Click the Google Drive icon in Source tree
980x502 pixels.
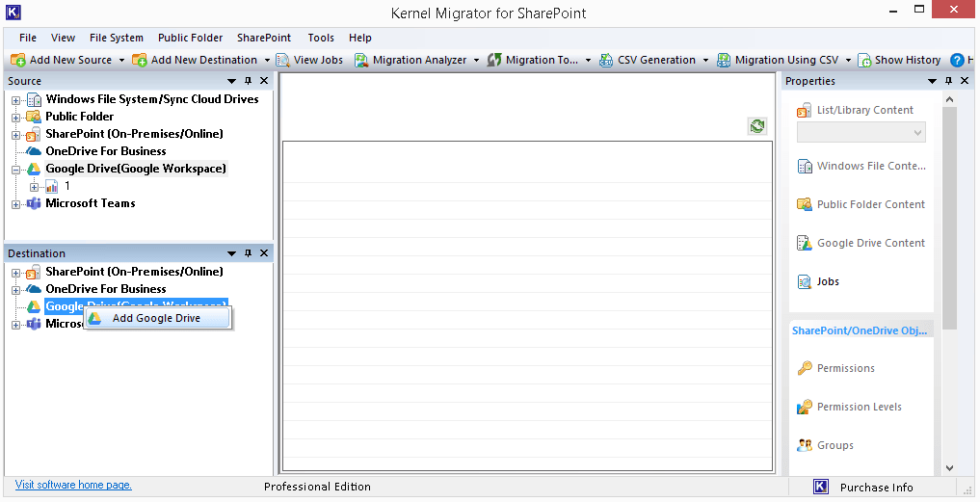click(34, 169)
